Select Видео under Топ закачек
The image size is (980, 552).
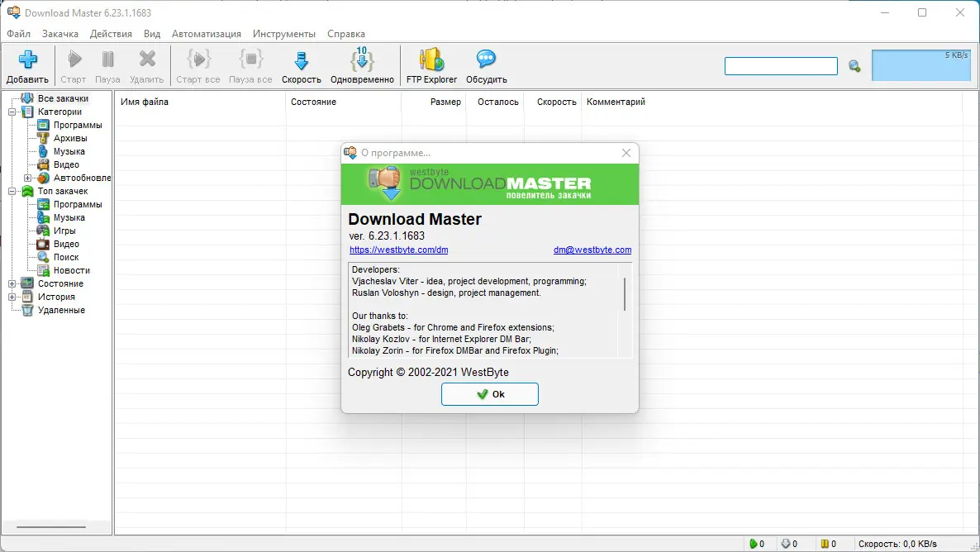[66, 244]
